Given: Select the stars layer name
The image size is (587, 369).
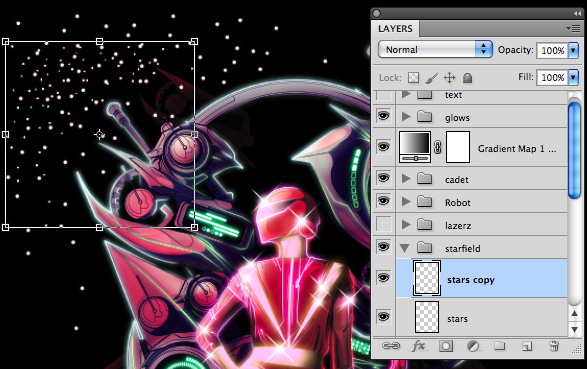Looking at the screenshot, I should tap(457, 319).
